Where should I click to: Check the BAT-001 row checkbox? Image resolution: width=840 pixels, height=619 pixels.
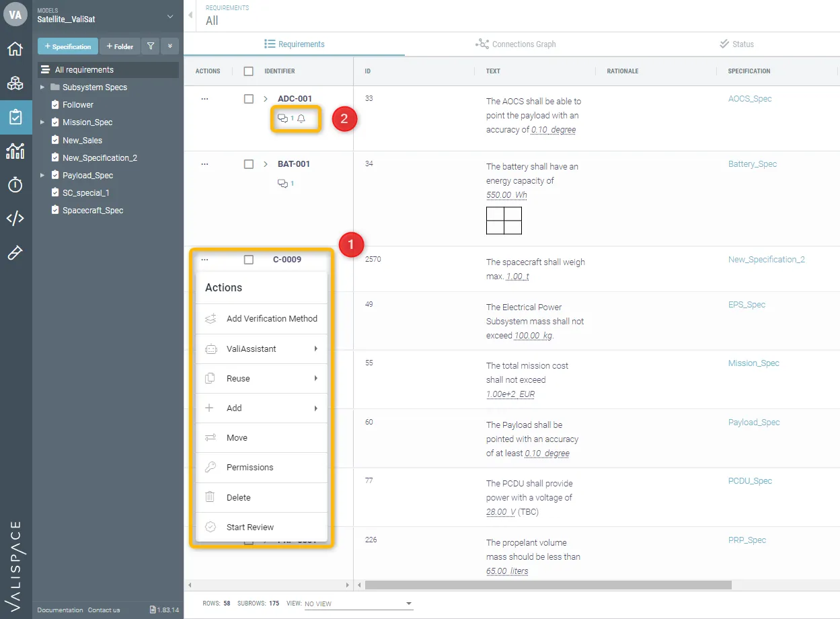point(249,164)
